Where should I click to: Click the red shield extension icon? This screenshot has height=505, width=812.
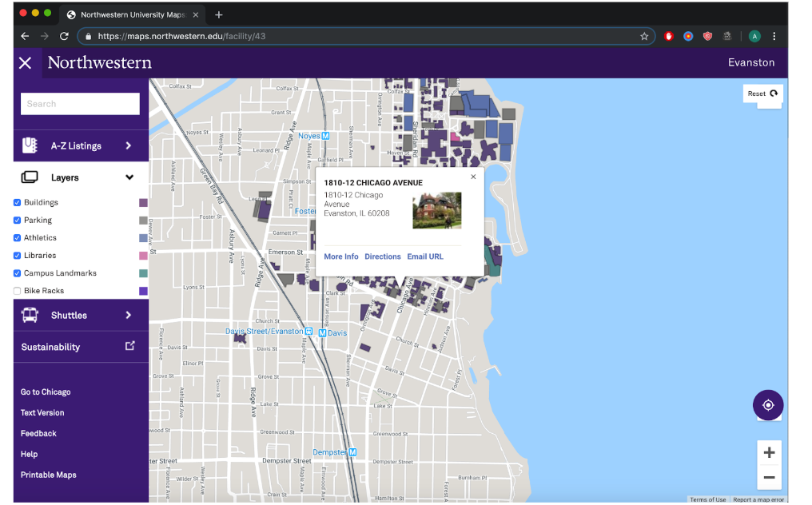pyautogui.click(x=707, y=36)
